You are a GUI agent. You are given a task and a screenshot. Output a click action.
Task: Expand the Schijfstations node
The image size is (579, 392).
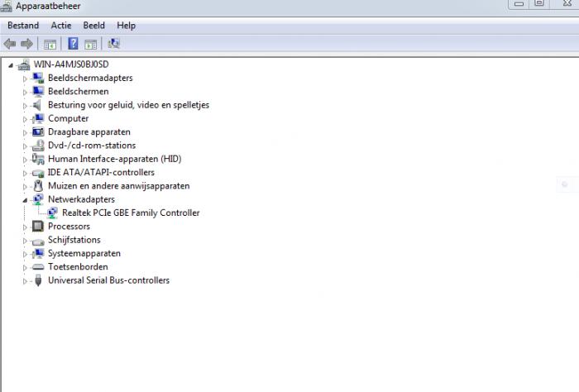pyautogui.click(x=25, y=241)
